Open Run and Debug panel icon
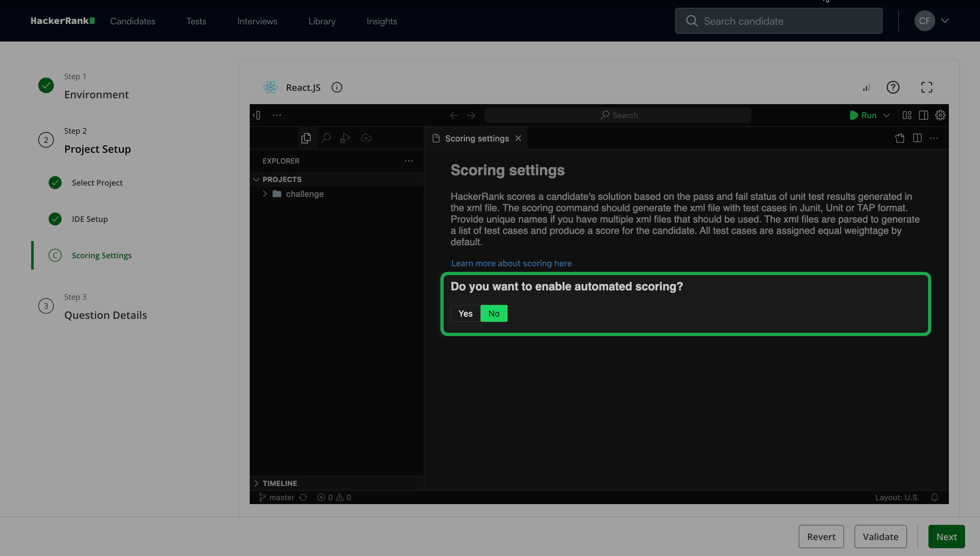 tap(345, 138)
